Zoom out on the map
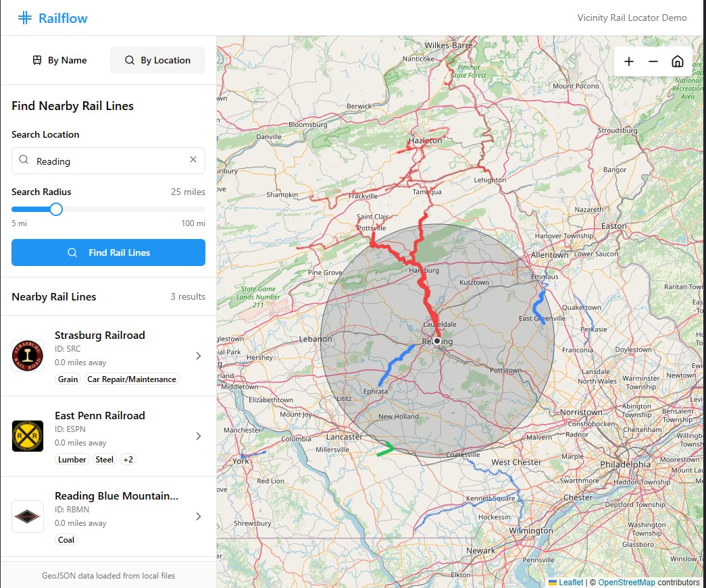Viewport: 706px width, 588px height. 653,61
